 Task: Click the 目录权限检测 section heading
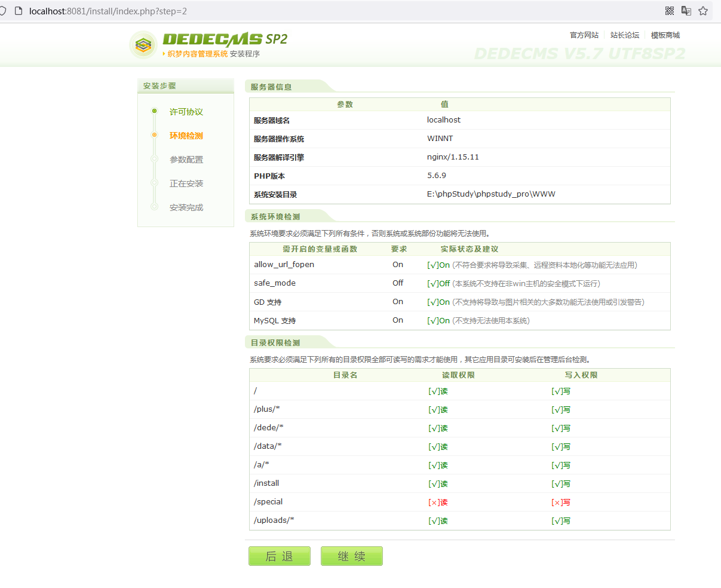pyautogui.click(x=275, y=342)
